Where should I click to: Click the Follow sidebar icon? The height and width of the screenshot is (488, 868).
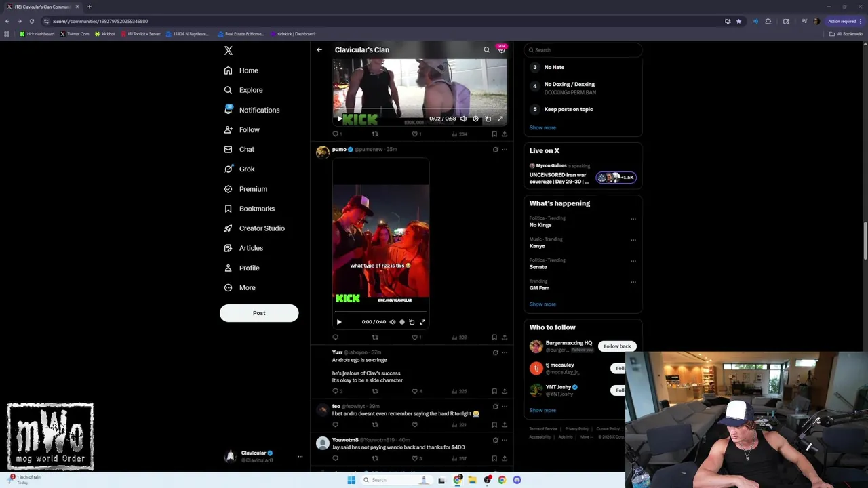click(x=228, y=129)
